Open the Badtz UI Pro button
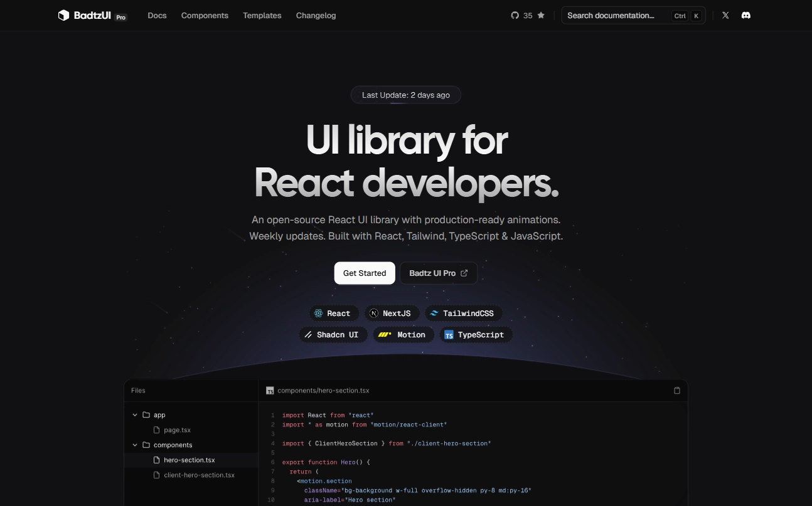The width and height of the screenshot is (812, 506). coord(439,273)
